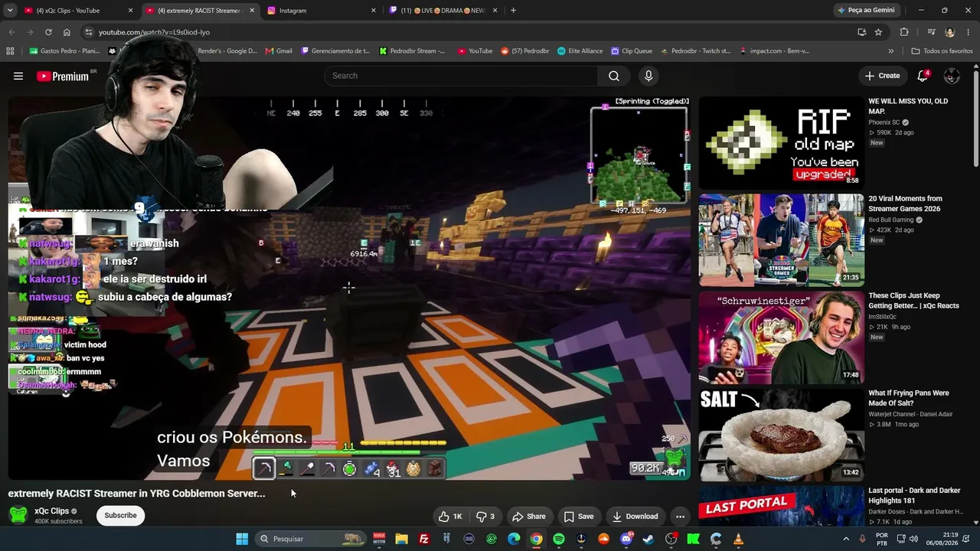Screen dimensions: 980x551
Task: Start voice search with the microphone icon
Action: 648,76
